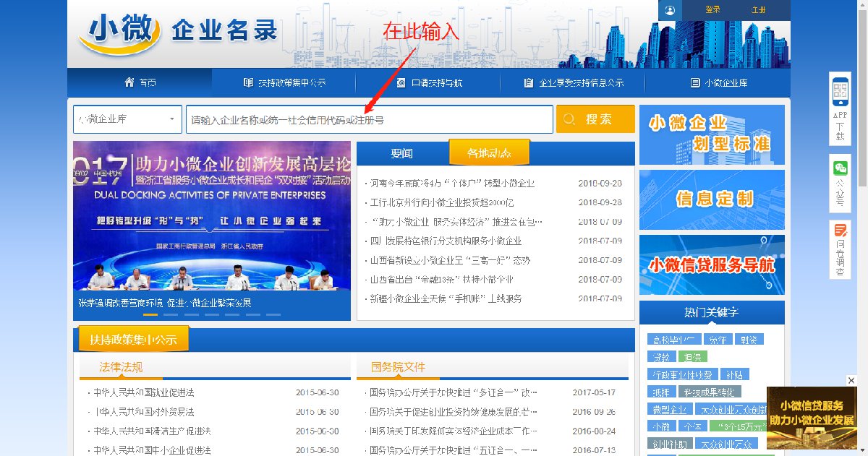868x456 pixels.
Task: Open the 小微企业划型标准 banner
Action: [712, 134]
